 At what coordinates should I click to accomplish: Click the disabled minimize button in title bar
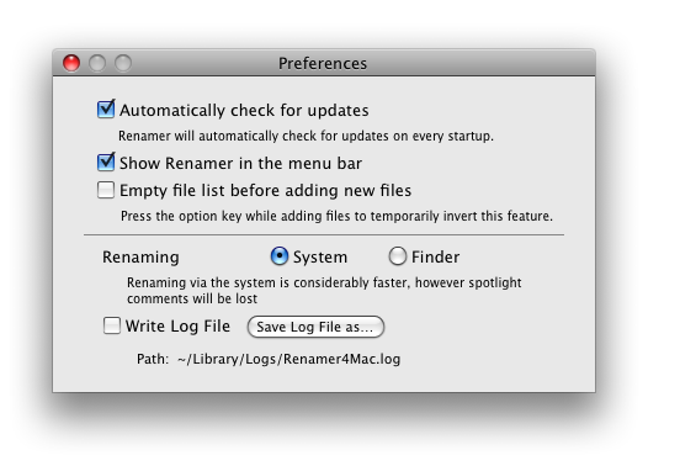(98, 63)
